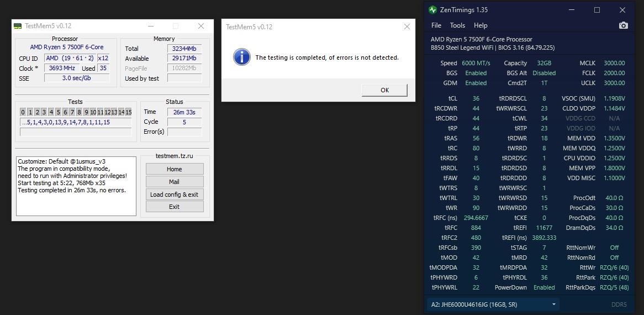Click the ProcOdt 40.0 Ω value
The image size is (644, 315).
coord(614,198)
